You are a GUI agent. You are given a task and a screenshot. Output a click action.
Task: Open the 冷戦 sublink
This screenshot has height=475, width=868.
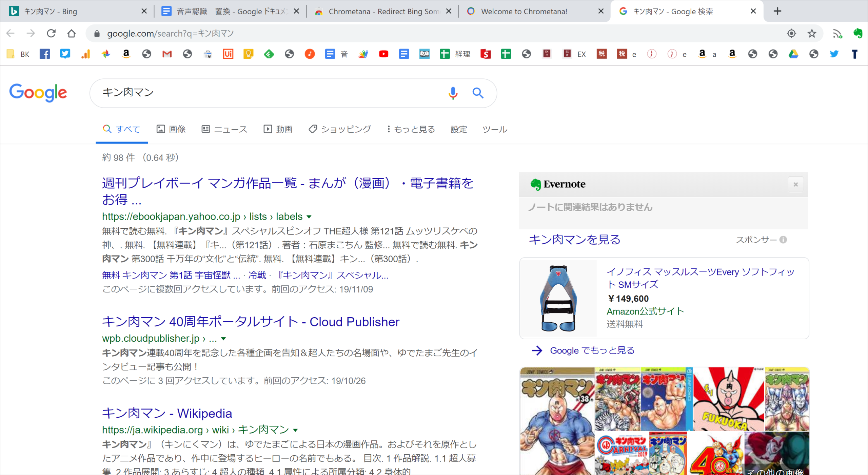(x=257, y=275)
